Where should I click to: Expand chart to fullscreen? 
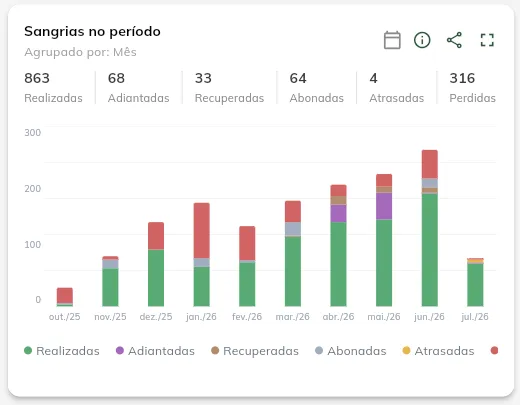click(x=487, y=40)
